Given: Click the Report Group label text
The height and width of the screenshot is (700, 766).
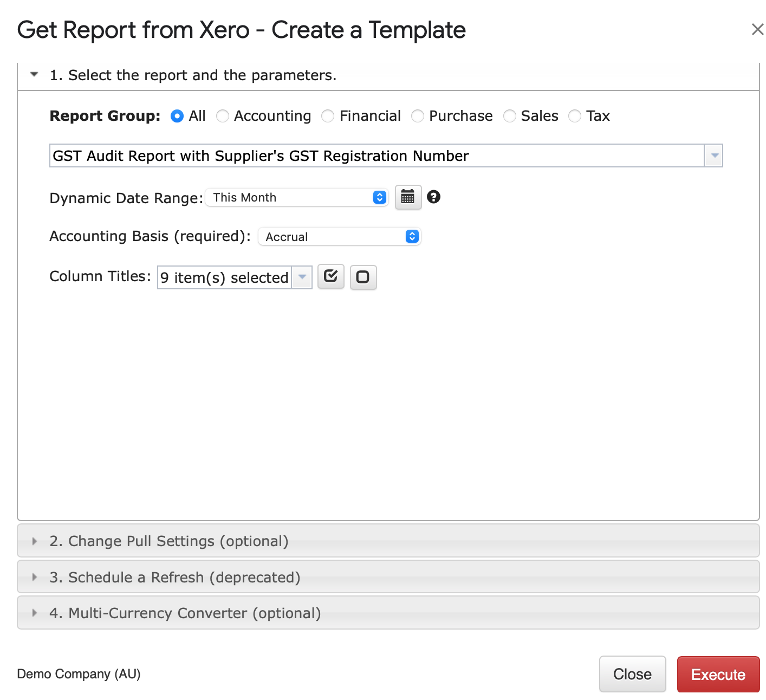Looking at the screenshot, I should coord(105,116).
